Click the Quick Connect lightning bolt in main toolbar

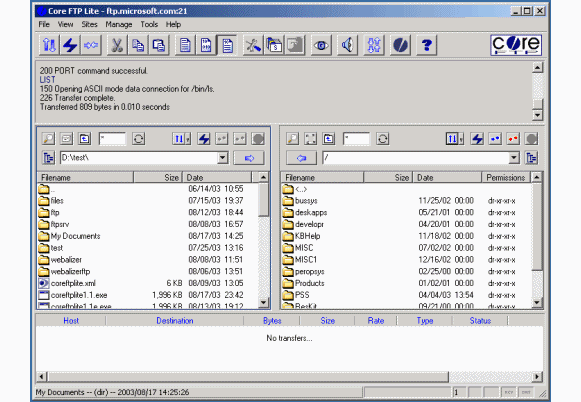click(70, 45)
